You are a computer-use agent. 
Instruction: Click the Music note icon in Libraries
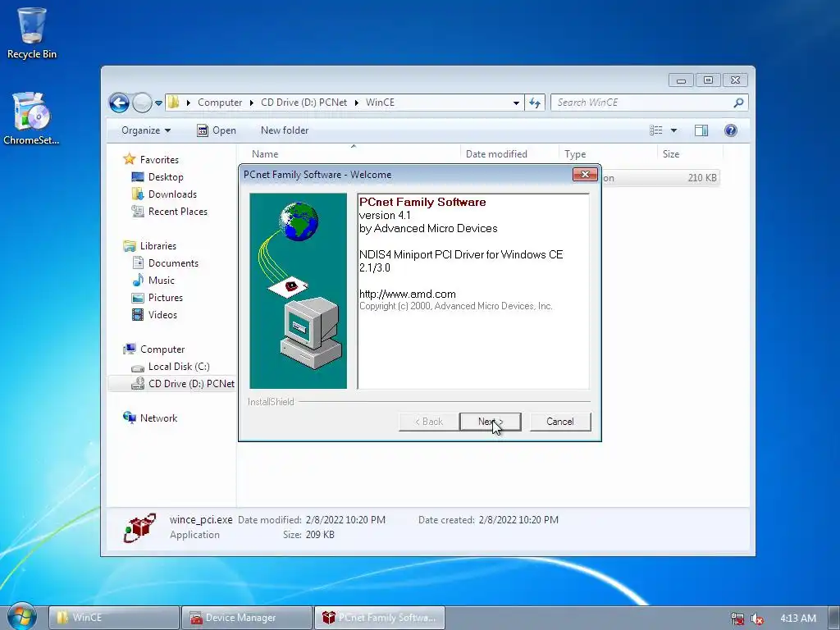(x=138, y=281)
